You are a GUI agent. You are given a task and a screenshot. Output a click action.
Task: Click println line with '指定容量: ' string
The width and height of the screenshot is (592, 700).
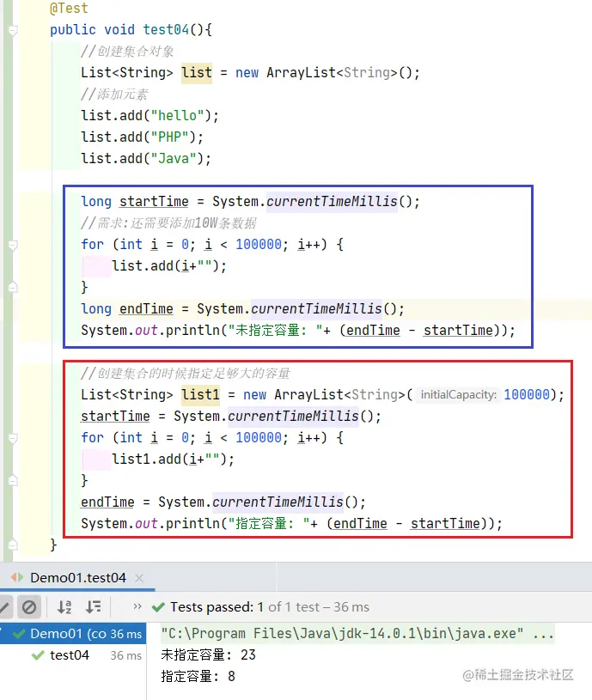tap(291, 524)
